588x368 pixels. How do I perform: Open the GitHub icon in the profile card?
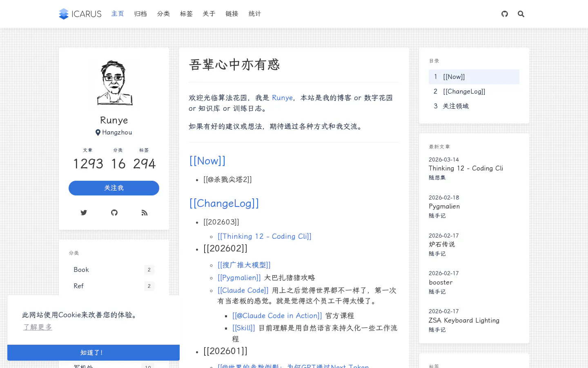tap(114, 213)
